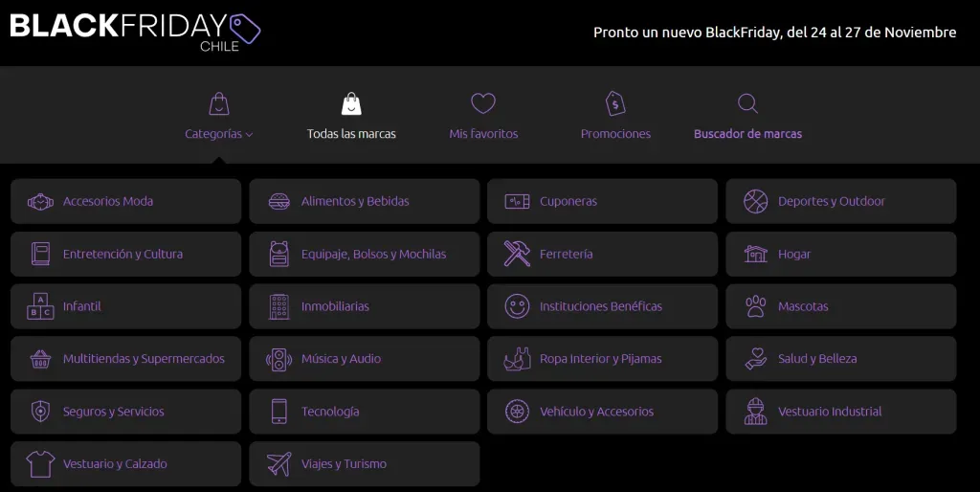Click the wheel icon for Vehículo y Accesorios
The width and height of the screenshot is (980, 492).
(518, 412)
